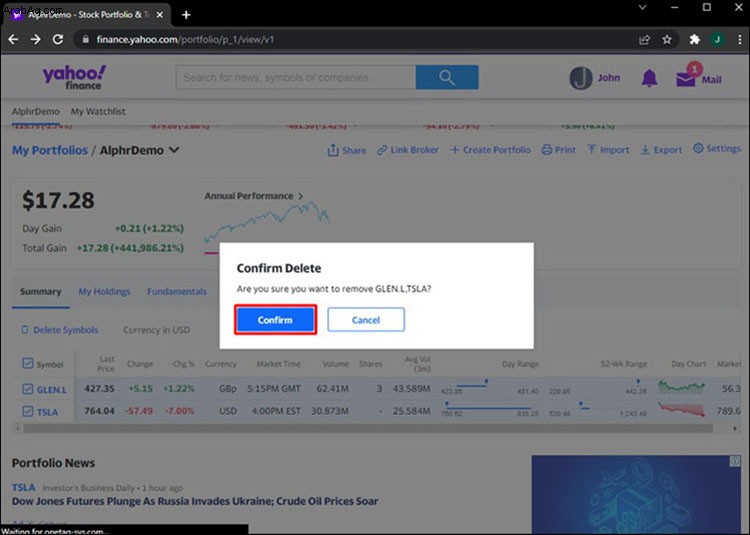Open TSLA tag in Portfolio News
Image resolution: width=750 pixels, height=535 pixels.
click(x=23, y=488)
